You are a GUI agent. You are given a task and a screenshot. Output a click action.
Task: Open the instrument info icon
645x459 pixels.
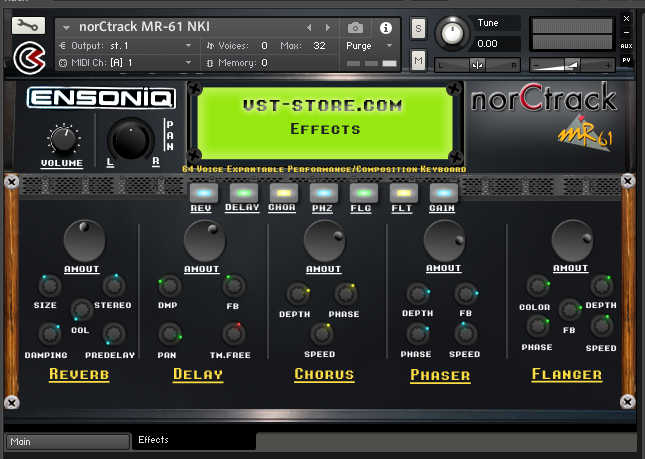(386, 27)
